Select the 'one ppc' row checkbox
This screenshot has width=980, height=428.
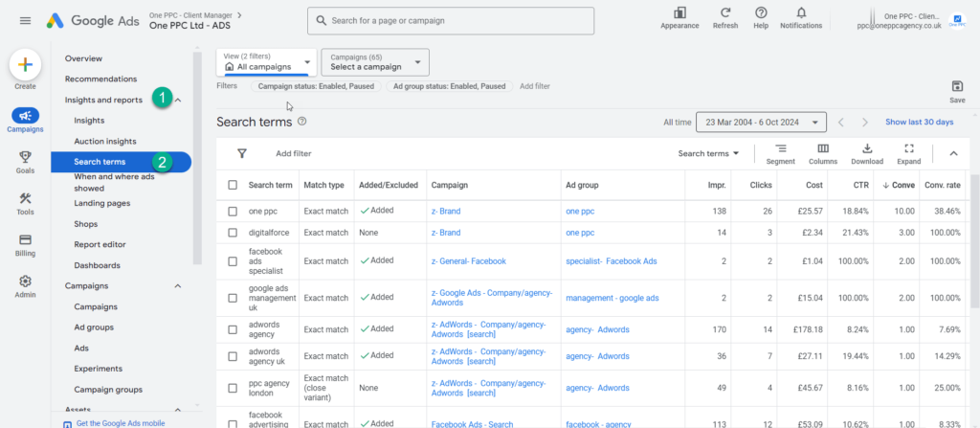coord(233,212)
